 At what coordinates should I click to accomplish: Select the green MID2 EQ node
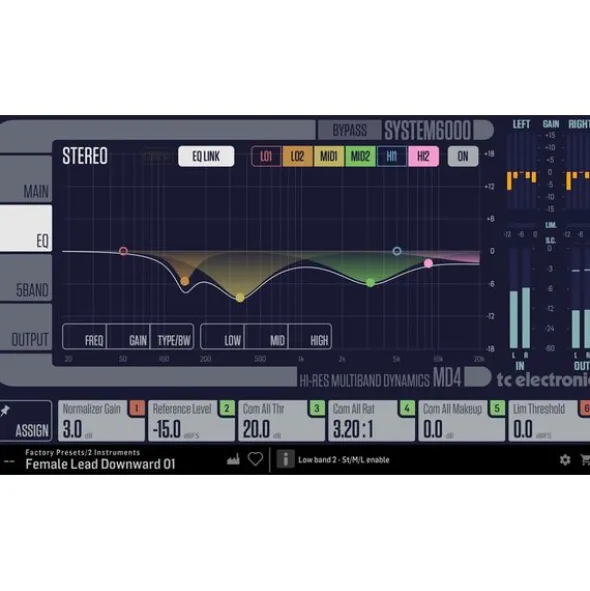point(371,282)
